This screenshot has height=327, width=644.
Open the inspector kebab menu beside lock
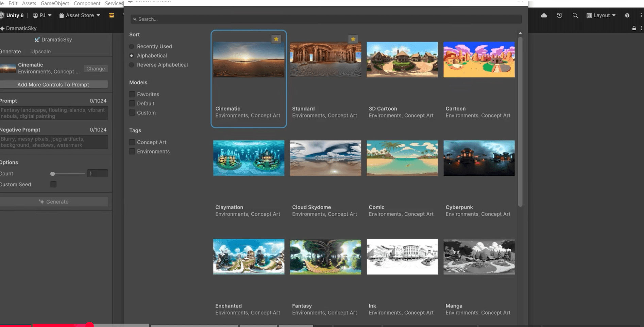tap(641, 28)
